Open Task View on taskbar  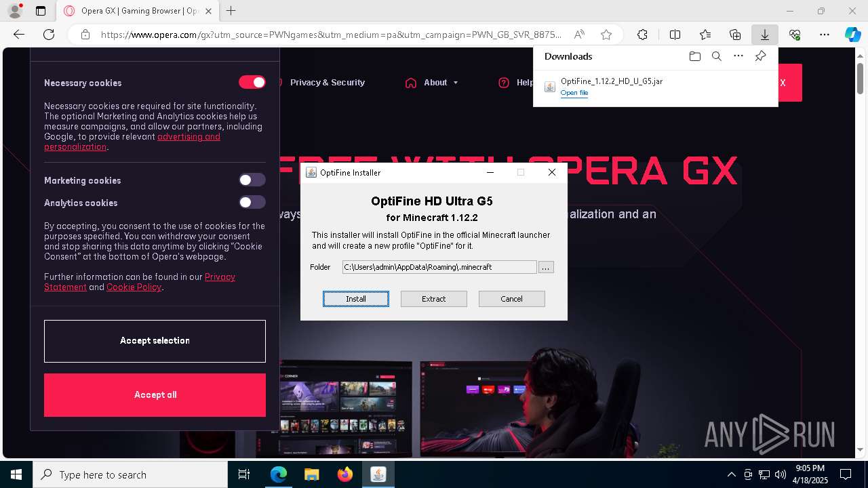coord(244,474)
